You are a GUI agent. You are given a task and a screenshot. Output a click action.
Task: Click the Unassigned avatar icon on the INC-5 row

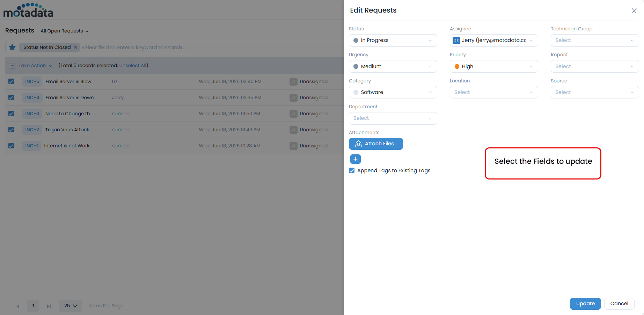(x=293, y=81)
